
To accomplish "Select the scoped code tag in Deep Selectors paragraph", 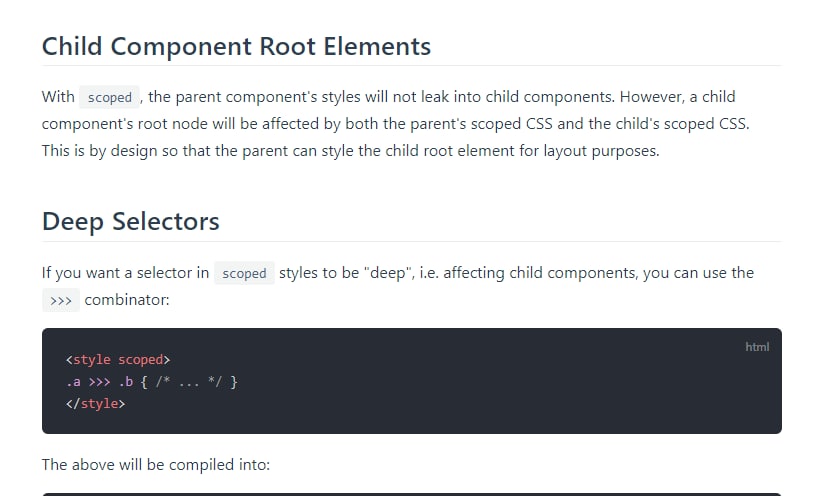I will (x=244, y=273).
